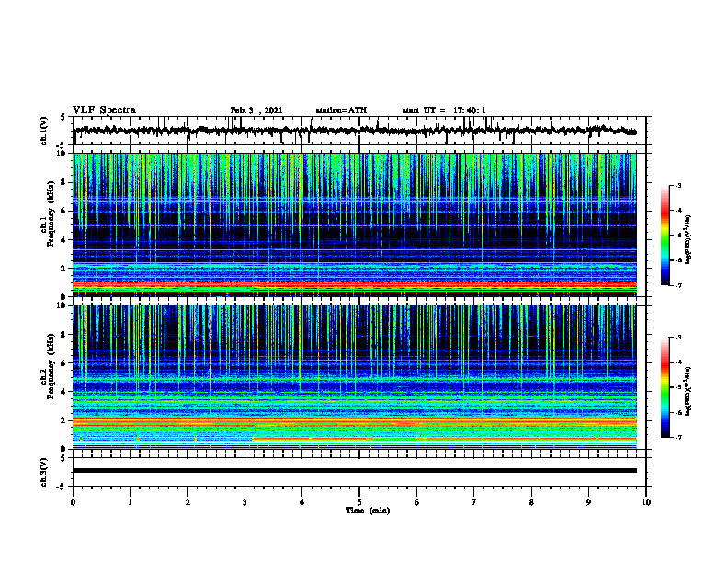Click the '4' kHz tick on ch.2 spectrogram
The image size is (728, 563).
pyautogui.click(x=64, y=392)
